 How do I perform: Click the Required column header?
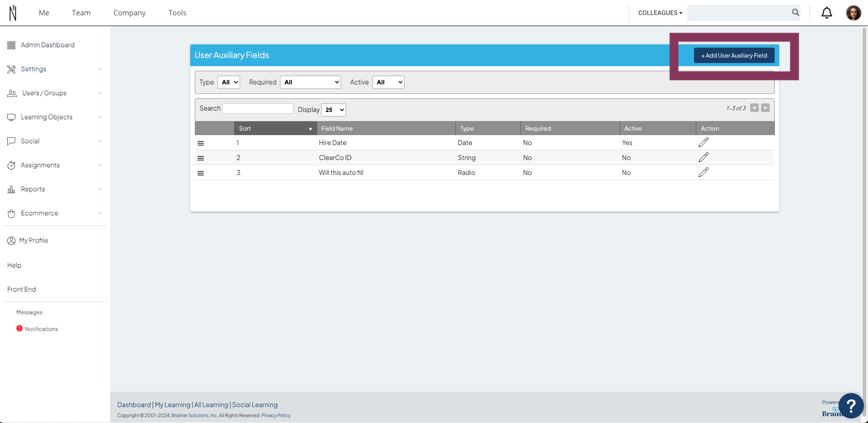click(570, 128)
